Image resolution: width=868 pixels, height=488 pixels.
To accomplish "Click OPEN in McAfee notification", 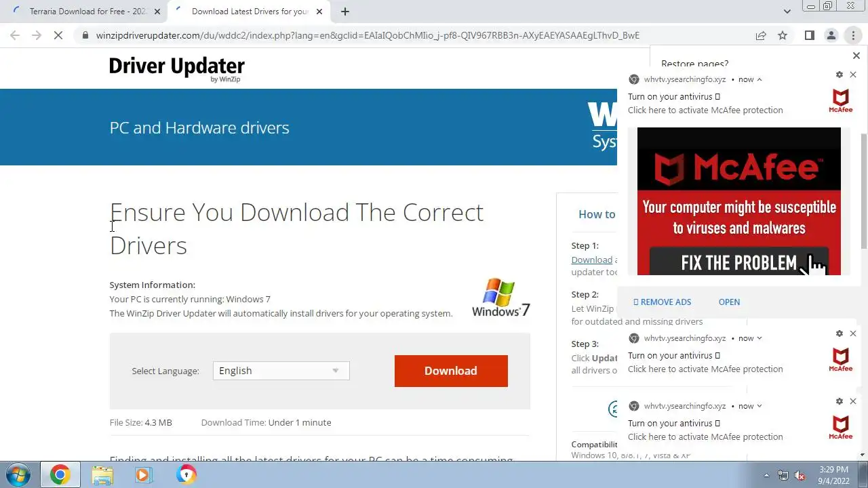I will [x=729, y=302].
